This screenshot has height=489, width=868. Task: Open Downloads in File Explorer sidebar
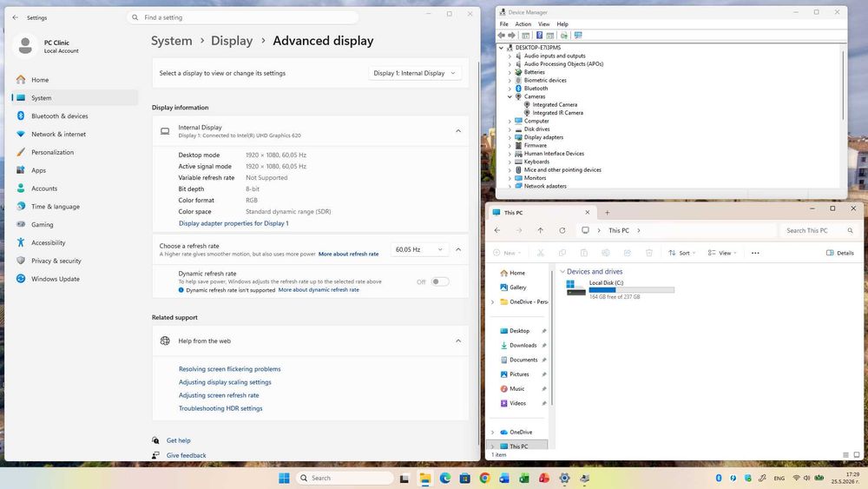pyautogui.click(x=523, y=346)
